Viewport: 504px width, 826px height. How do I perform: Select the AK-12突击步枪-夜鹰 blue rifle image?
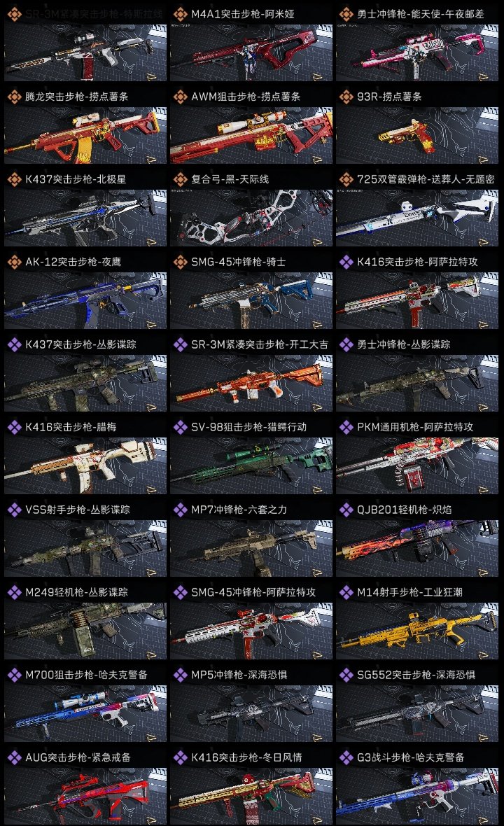(x=85, y=301)
